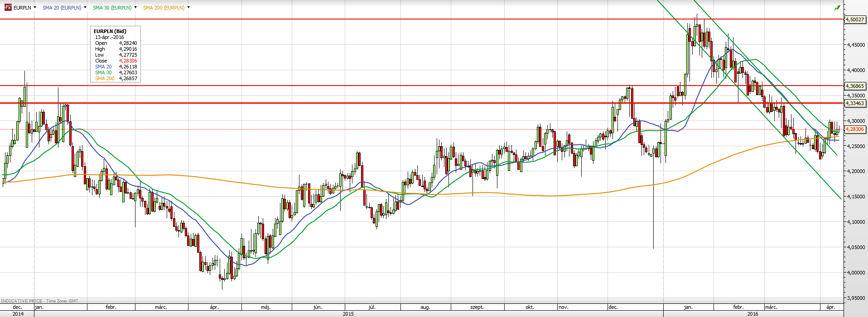This screenshot has height=317, width=868.
Task: Click the júl. month label on time axis
Action: (372, 307)
